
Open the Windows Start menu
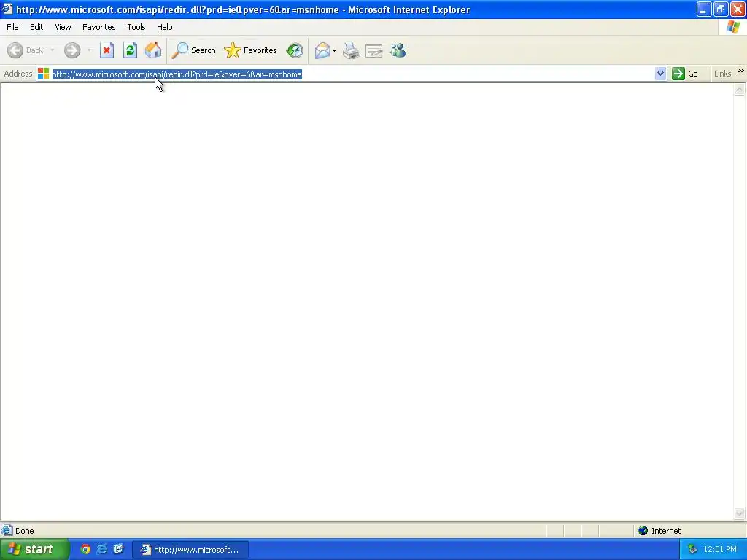[x=34, y=550]
